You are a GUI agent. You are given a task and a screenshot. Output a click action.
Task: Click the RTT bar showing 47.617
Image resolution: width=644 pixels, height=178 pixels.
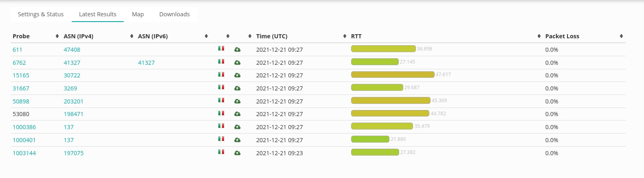coord(393,75)
